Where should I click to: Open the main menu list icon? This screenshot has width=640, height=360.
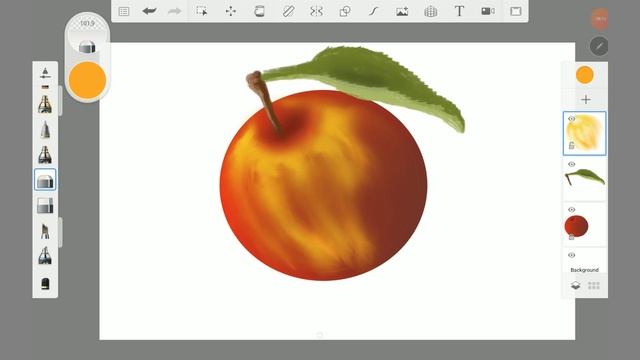124,11
